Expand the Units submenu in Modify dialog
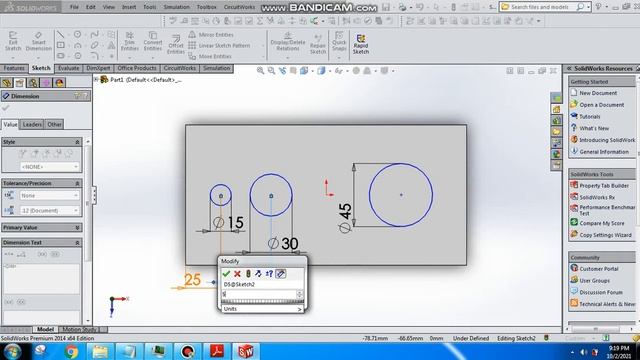This screenshot has width=640, height=360. [262, 309]
